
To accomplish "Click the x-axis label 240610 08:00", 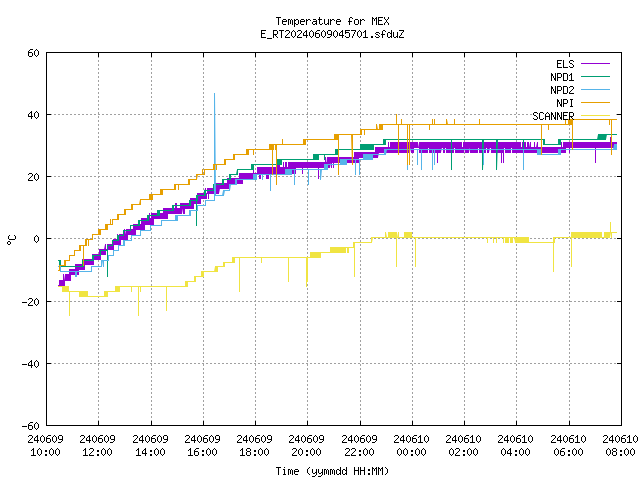I will click(x=620, y=446).
